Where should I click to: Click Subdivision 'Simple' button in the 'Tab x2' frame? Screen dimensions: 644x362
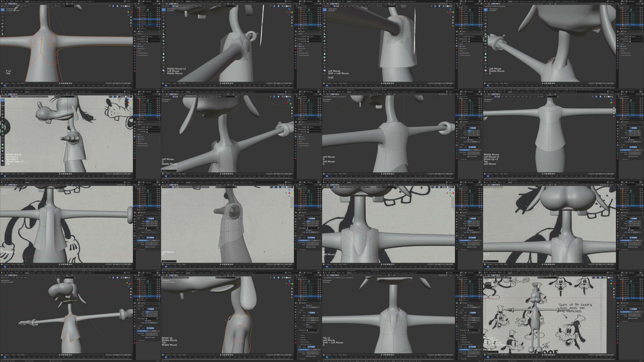476,350
